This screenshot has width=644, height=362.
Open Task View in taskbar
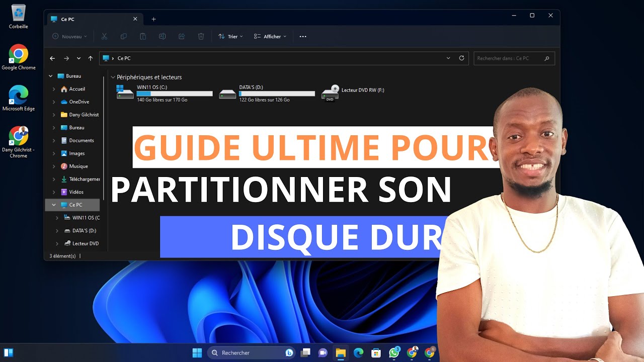[305, 353]
